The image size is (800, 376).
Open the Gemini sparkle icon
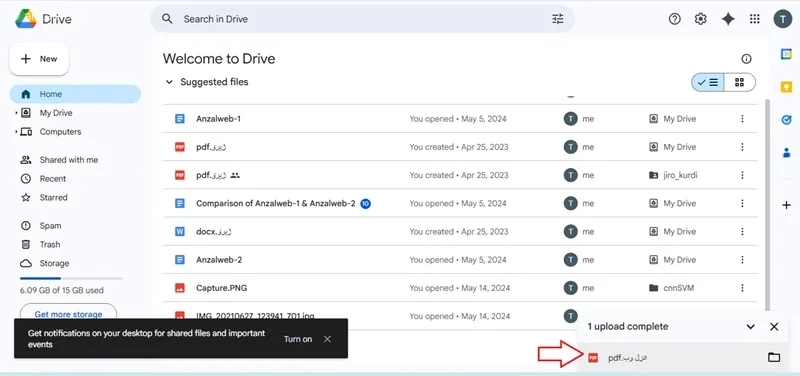[x=728, y=19]
